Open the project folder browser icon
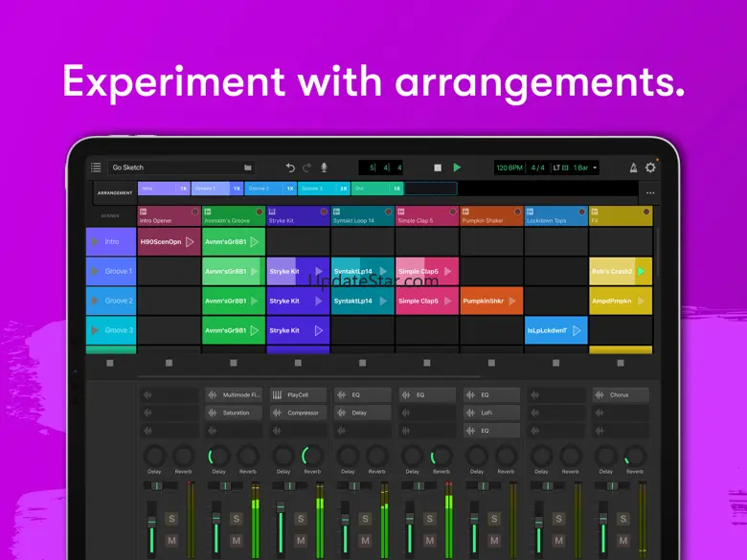 click(x=248, y=168)
